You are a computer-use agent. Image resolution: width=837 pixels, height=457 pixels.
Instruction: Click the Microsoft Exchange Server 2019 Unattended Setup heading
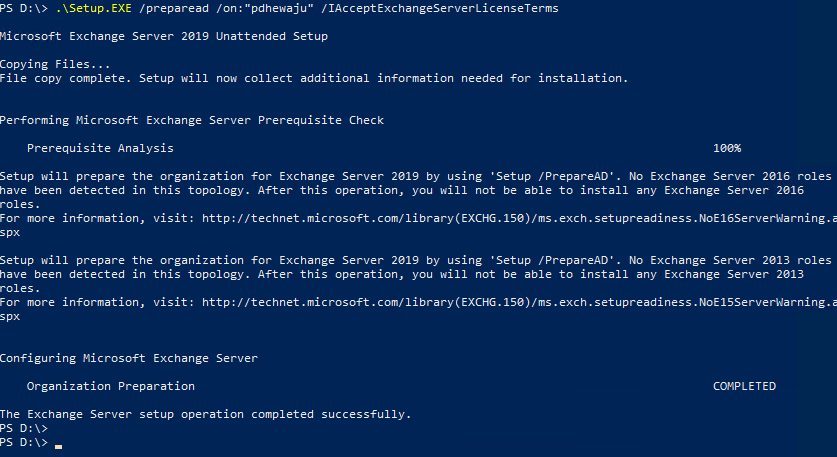tap(164, 36)
